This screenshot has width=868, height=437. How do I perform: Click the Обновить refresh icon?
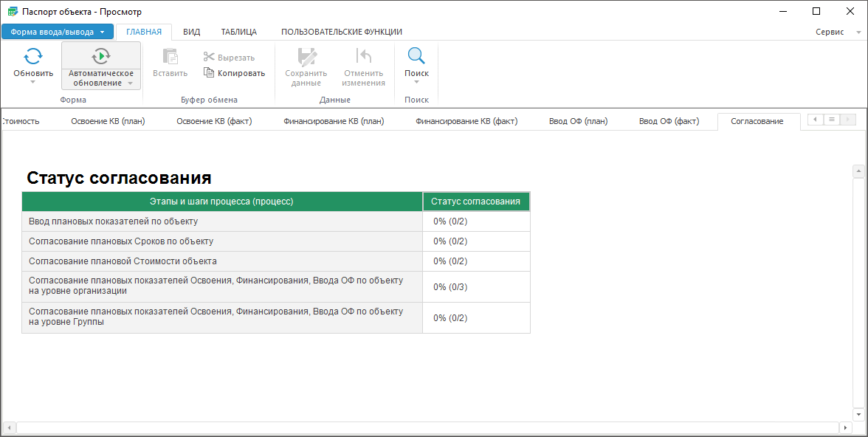[33, 56]
